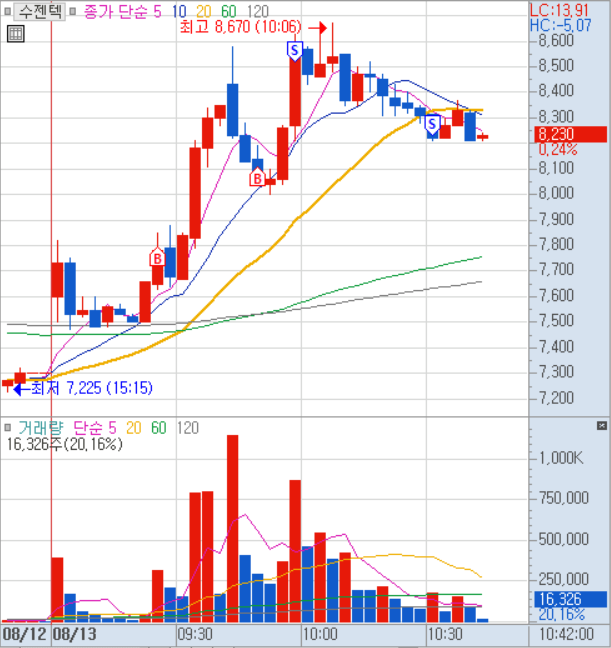This screenshot has height=648, width=611.
Task: Click the red 8,230 current price tag
Action: (568, 133)
